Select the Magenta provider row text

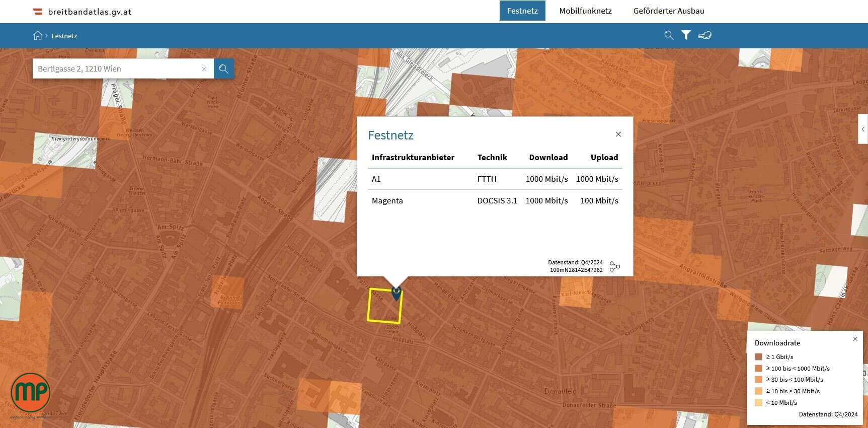387,200
